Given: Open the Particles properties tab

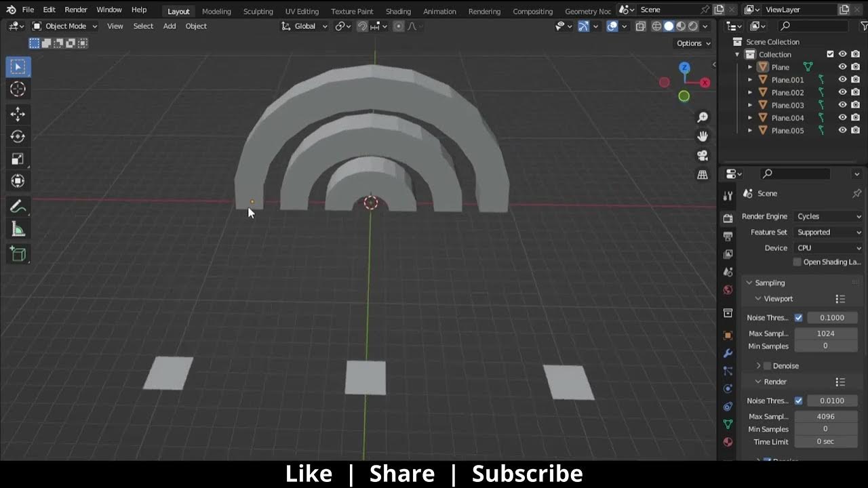Looking at the screenshot, I should tap(728, 371).
